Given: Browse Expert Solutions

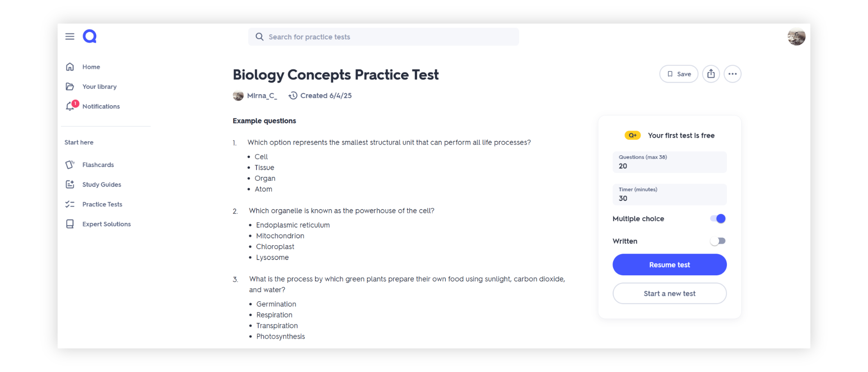Looking at the screenshot, I should tap(106, 224).
